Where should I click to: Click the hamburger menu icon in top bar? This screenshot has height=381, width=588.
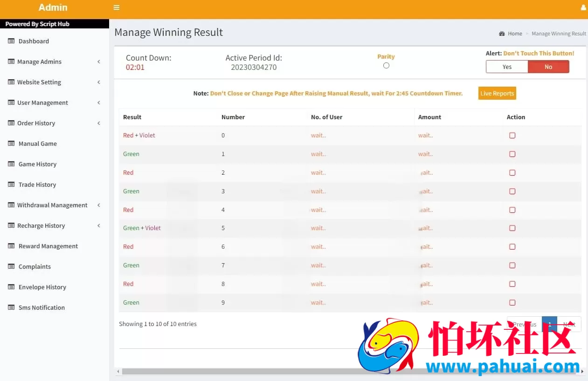(117, 7)
